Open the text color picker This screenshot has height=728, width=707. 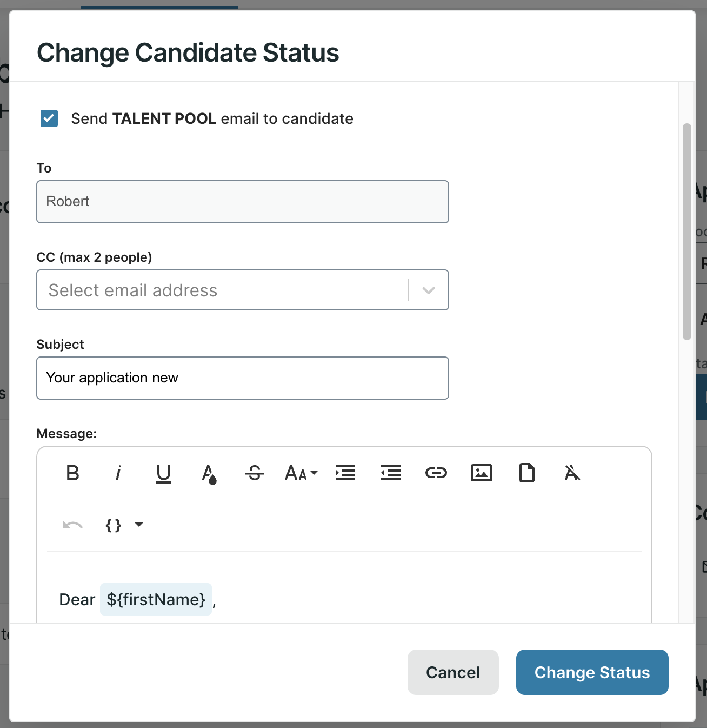(209, 474)
